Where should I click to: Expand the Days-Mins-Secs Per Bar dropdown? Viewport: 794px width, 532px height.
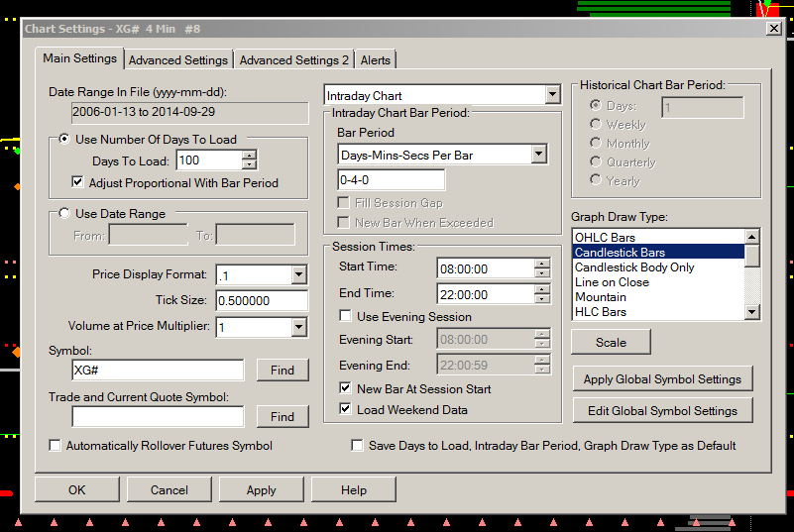pos(539,154)
